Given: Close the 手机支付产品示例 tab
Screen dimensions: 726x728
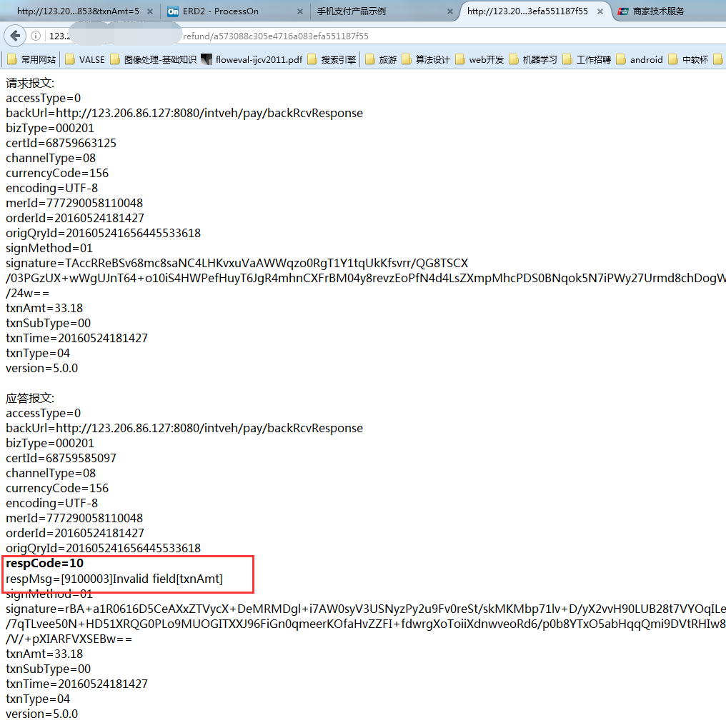Looking at the screenshot, I should (449, 11).
